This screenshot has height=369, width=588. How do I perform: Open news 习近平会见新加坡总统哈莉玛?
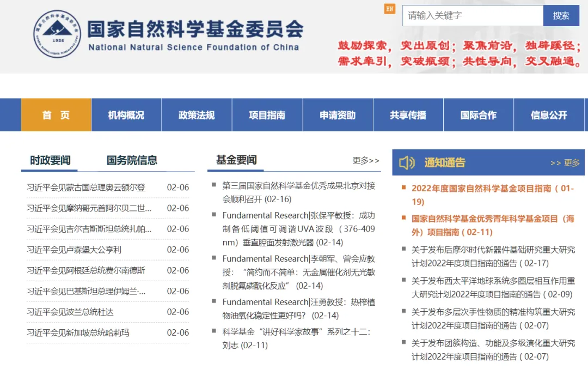[78, 332]
